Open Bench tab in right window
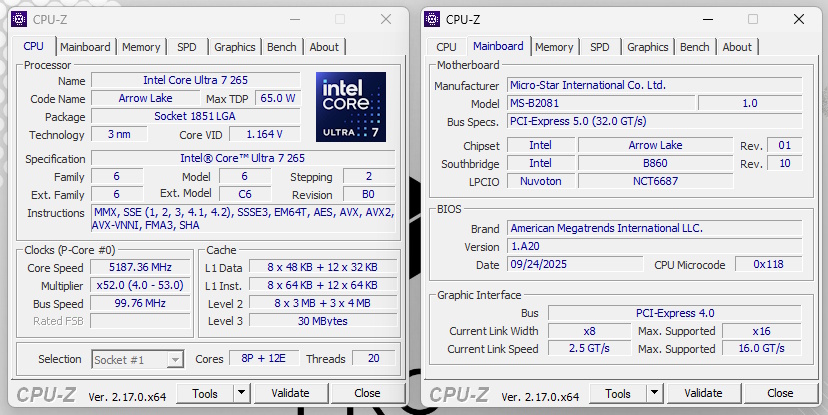Screen dimensions: 828x415 [694, 47]
